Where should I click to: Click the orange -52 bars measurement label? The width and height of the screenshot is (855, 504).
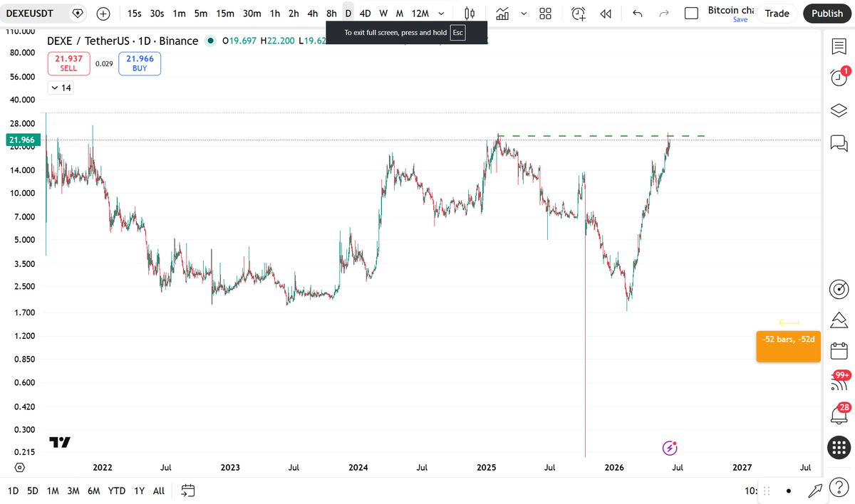789,347
